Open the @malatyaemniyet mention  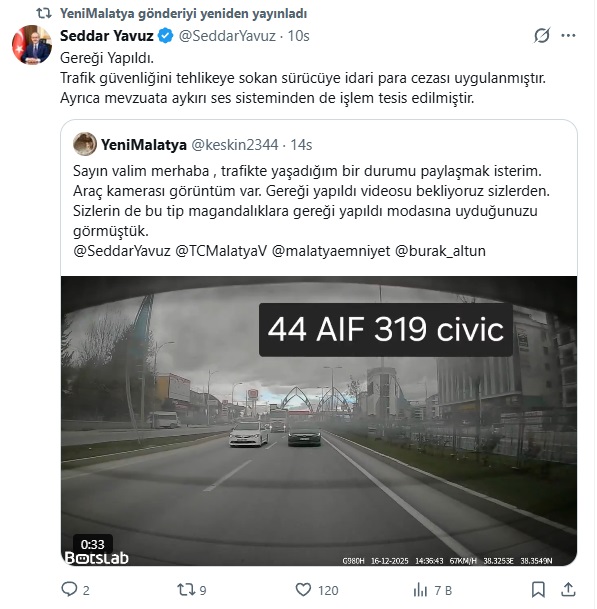coord(331,251)
